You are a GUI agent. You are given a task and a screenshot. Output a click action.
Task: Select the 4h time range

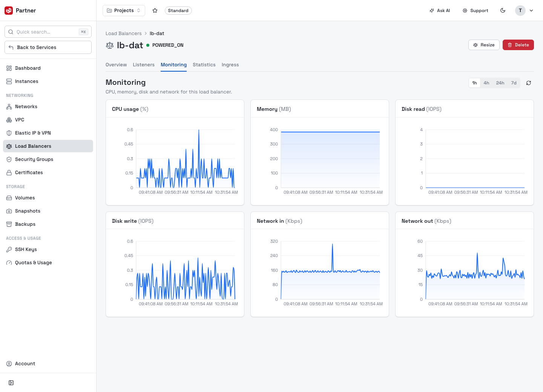486,83
